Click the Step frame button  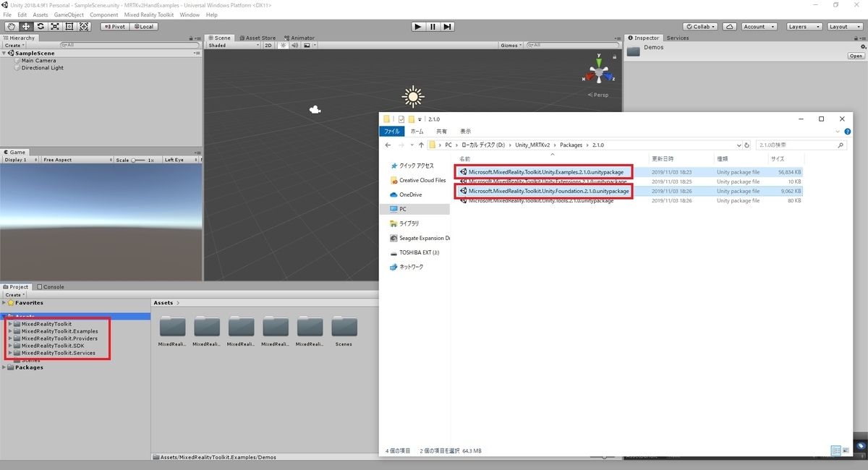[447, 26]
